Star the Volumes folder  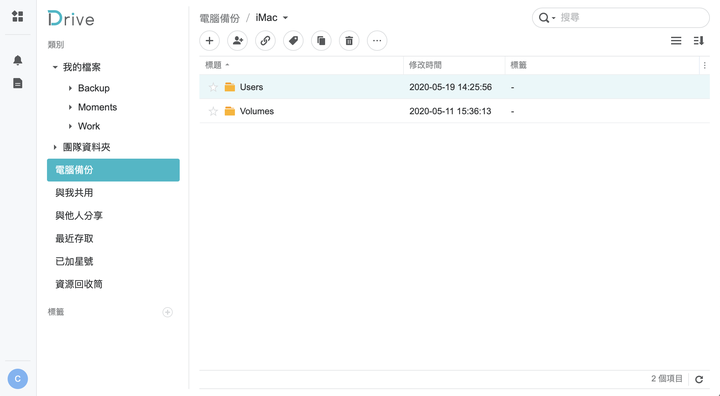[213, 111]
